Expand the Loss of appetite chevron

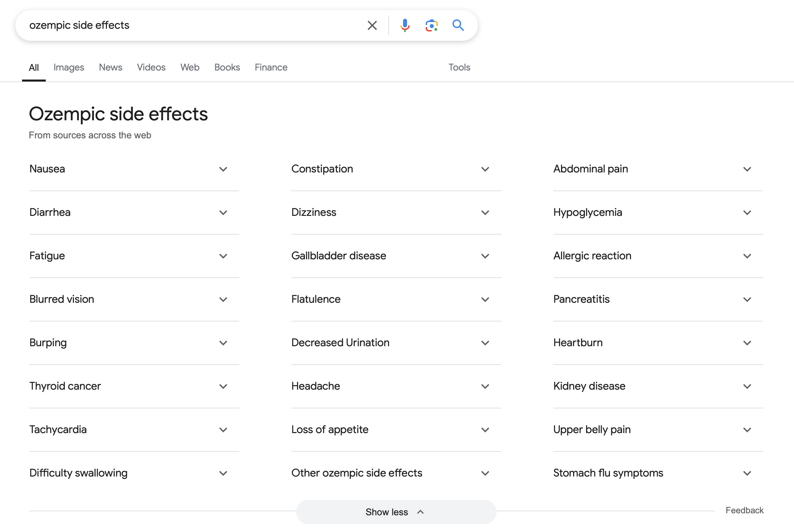point(485,430)
